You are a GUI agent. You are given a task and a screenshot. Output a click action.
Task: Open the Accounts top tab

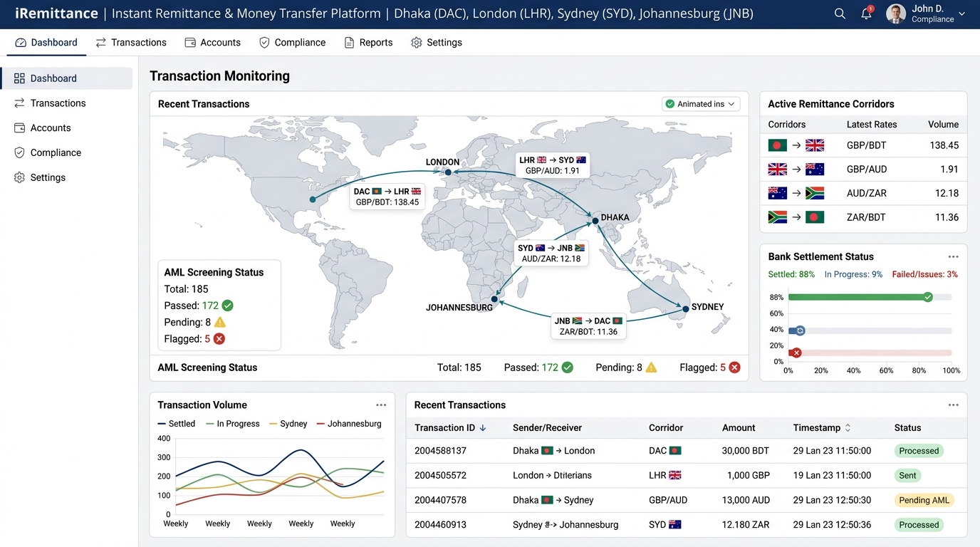tap(212, 43)
